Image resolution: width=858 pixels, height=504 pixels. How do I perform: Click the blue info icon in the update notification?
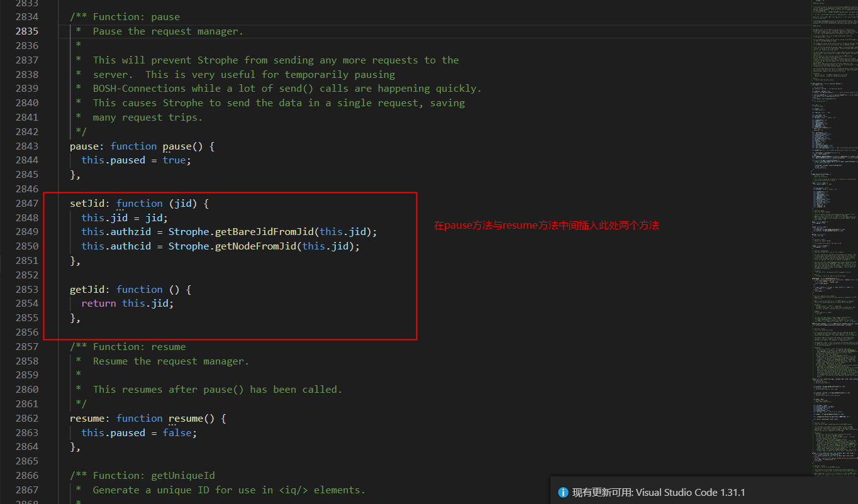(562, 493)
